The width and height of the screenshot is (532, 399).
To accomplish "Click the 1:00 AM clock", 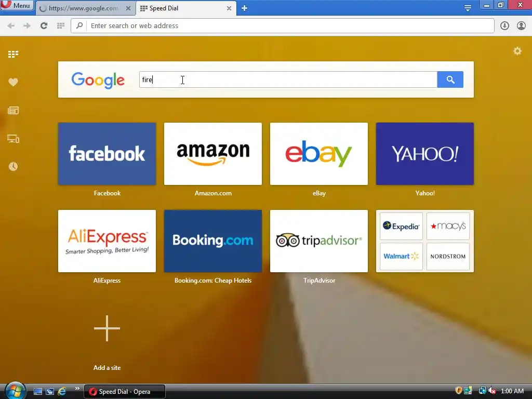I will pyautogui.click(x=512, y=391).
